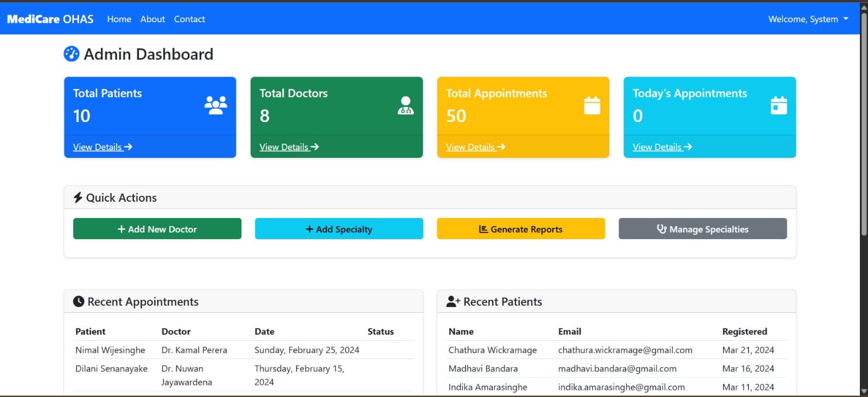Click the Add New Doctor button
Viewport: 868px width, 397px height.
tap(157, 229)
